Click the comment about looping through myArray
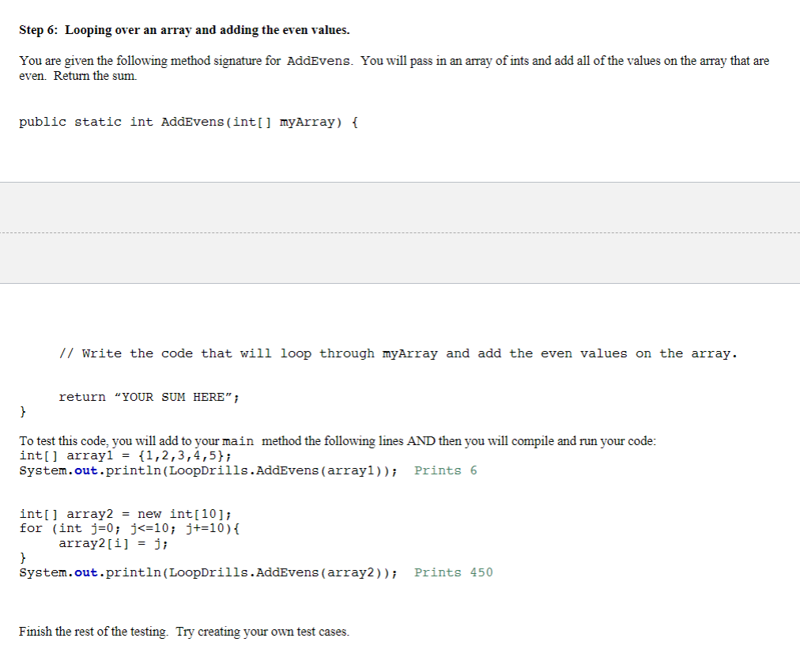The width and height of the screenshot is (800, 672). [398, 353]
